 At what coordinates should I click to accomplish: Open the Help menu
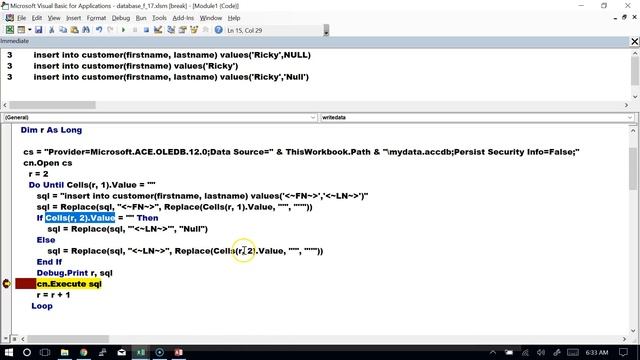click(234, 18)
